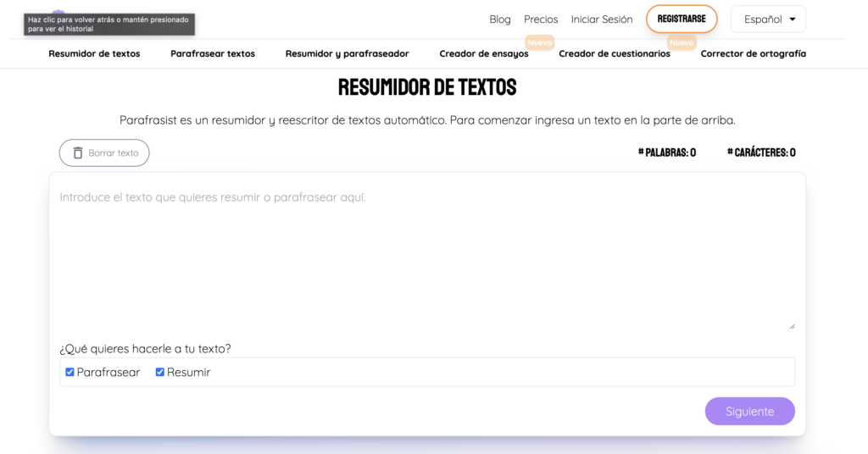Open Creador de cuestionarios tool
Viewport: 868px width, 454px height.
(615, 53)
